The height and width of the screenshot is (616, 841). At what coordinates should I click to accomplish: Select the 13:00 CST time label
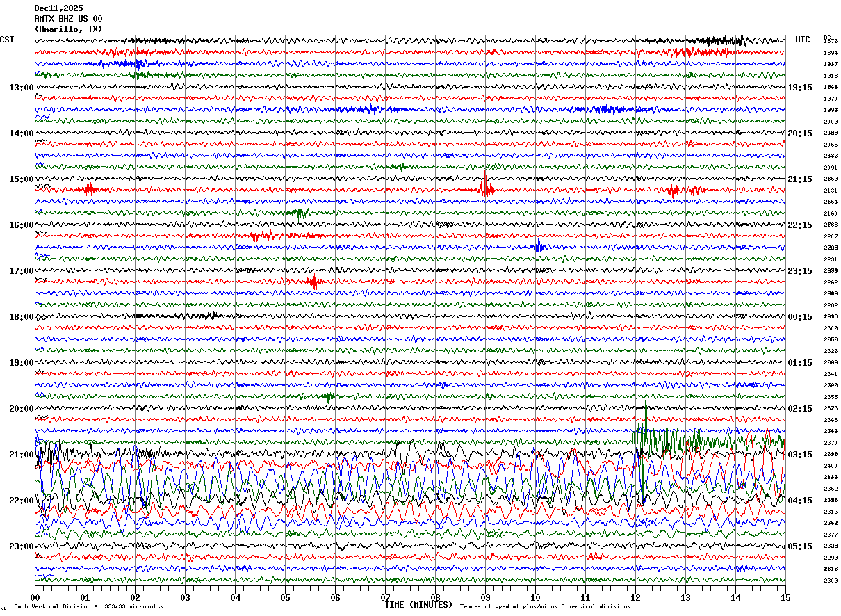click(x=21, y=88)
